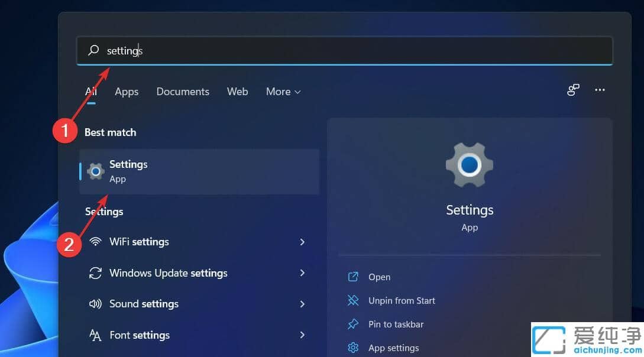Image resolution: width=644 pixels, height=357 pixels.
Task: Switch to the Documents tab
Action: [x=183, y=92]
